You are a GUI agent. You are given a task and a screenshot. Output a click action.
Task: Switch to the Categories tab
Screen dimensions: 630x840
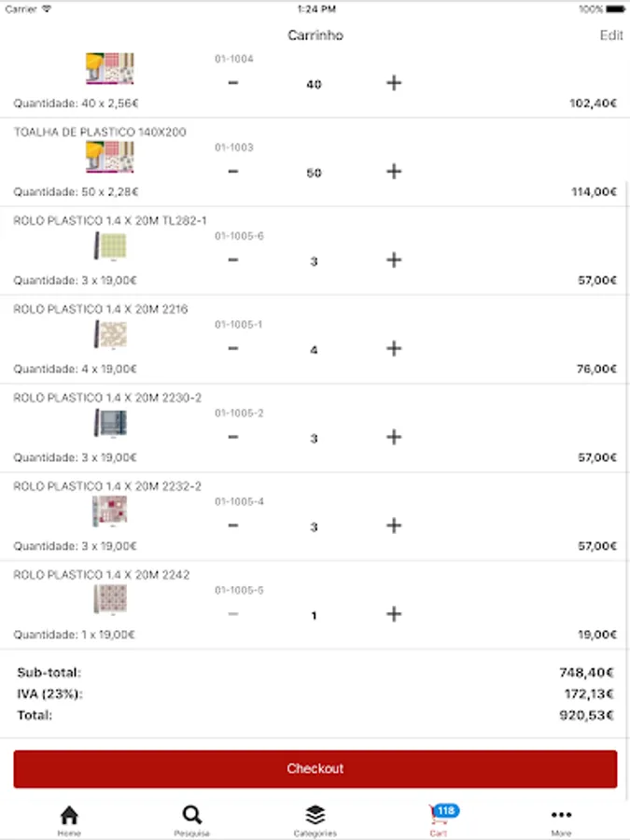[x=315, y=819]
